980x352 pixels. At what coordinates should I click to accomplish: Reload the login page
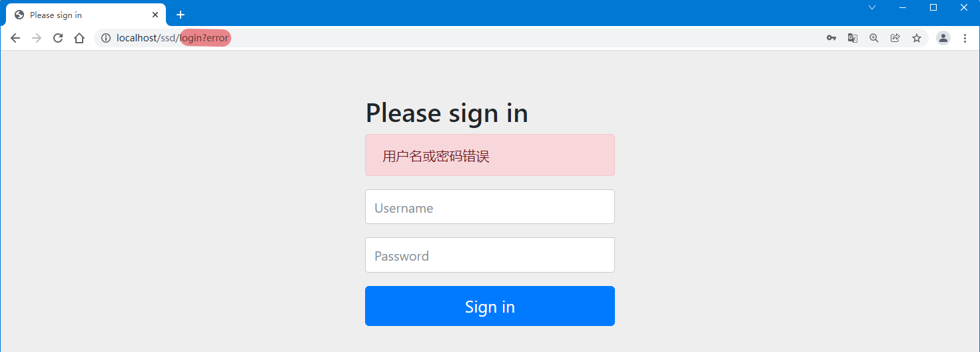58,38
